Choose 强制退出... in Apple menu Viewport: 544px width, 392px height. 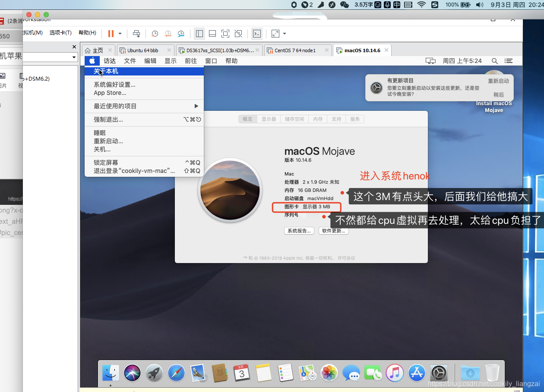pos(144,119)
